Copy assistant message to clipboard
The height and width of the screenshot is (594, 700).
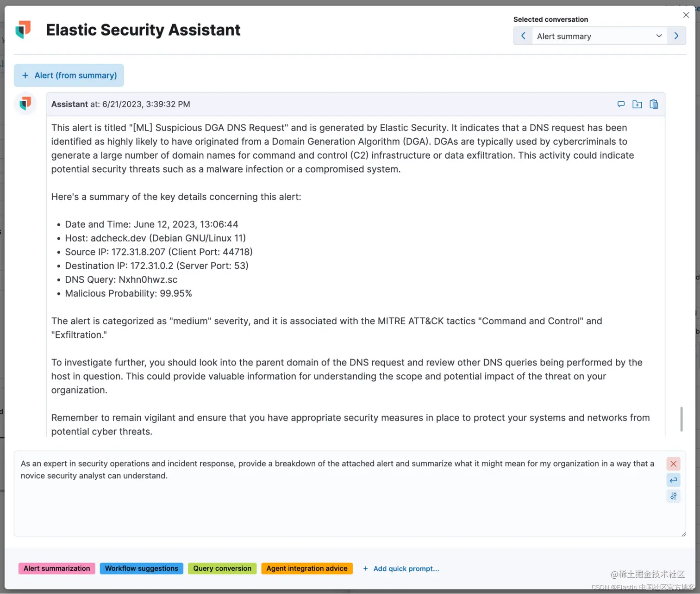pyautogui.click(x=654, y=104)
